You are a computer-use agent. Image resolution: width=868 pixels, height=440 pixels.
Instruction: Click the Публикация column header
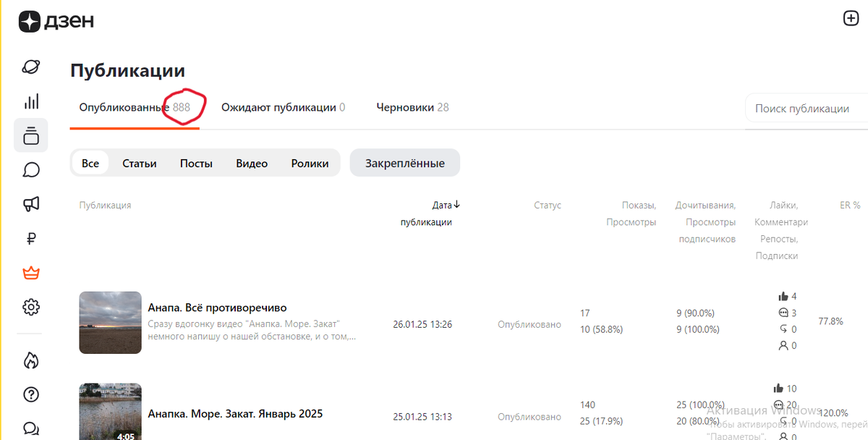pos(105,206)
